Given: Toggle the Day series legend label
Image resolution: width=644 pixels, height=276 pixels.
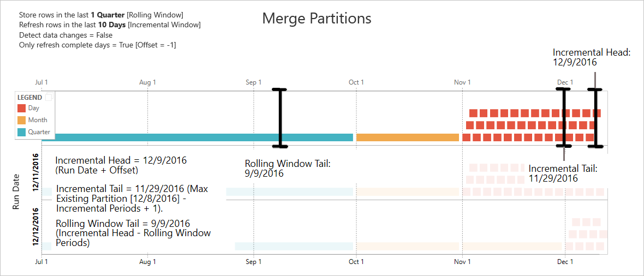Looking at the screenshot, I should (34, 108).
